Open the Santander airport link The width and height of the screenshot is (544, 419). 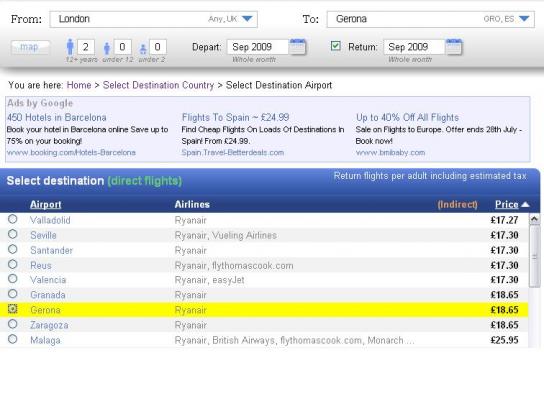tap(51, 250)
